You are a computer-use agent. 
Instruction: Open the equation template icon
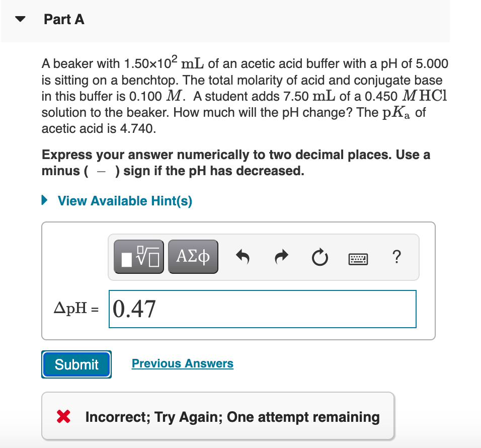point(139,256)
